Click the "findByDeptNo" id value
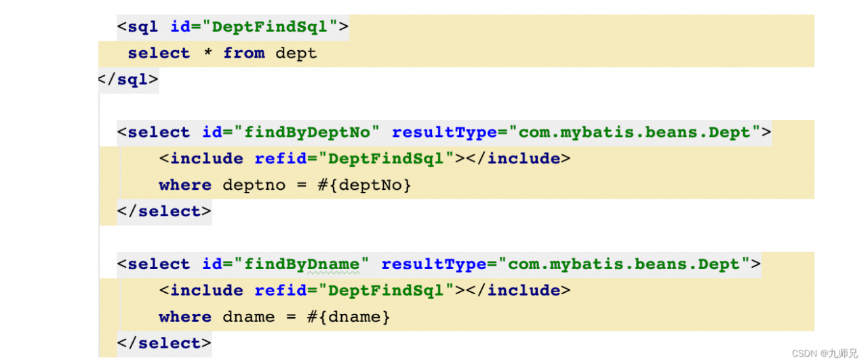The height and width of the screenshot is (364, 868). [x=307, y=133]
